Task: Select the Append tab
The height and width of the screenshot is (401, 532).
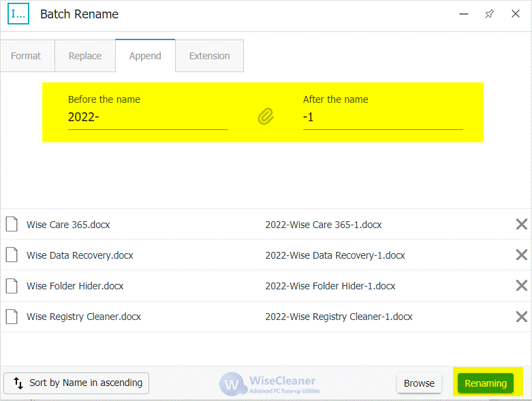Action: [145, 56]
